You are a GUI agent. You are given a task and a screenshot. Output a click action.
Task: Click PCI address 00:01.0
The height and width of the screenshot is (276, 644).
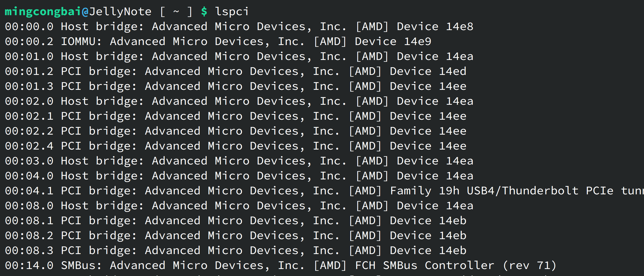click(x=29, y=56)
